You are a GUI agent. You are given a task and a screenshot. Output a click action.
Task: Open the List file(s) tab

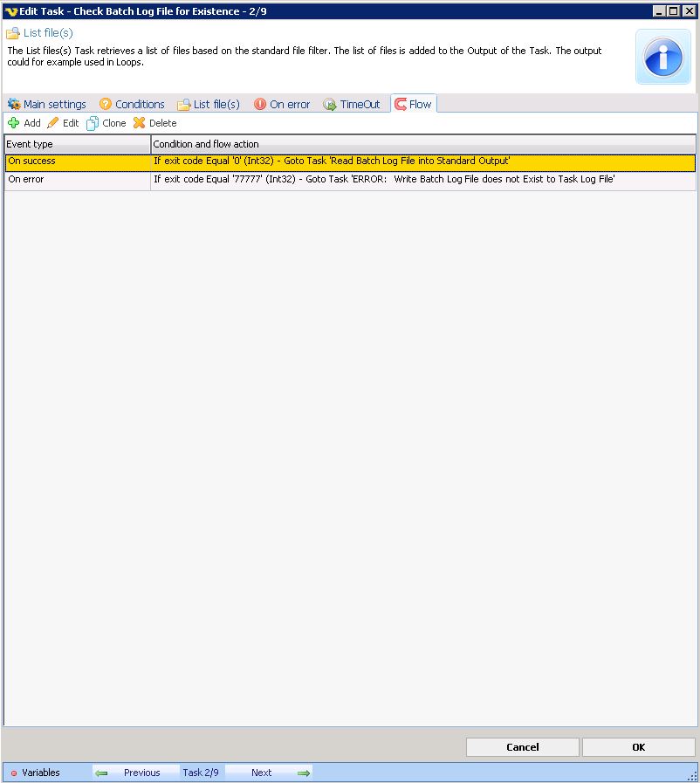click(x=209, y=104)
